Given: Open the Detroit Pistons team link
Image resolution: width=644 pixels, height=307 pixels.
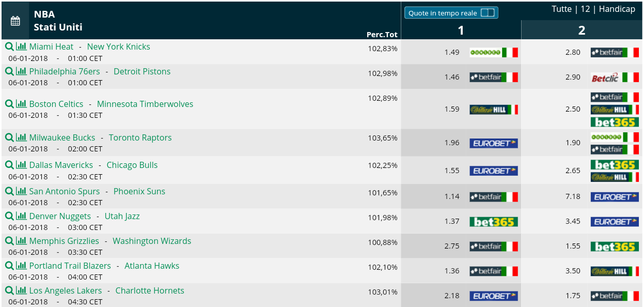Looking at the screenshot, I should point(142,71).
